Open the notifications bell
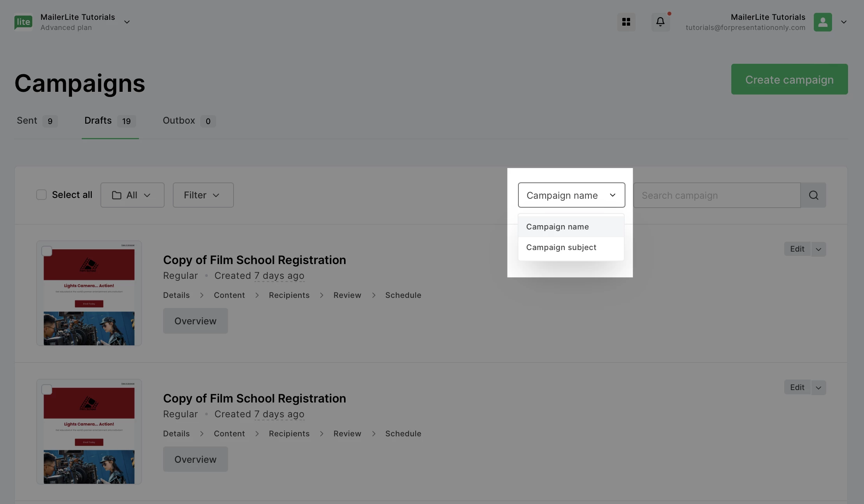Screen dimensions: 864x504 [660, 22]
